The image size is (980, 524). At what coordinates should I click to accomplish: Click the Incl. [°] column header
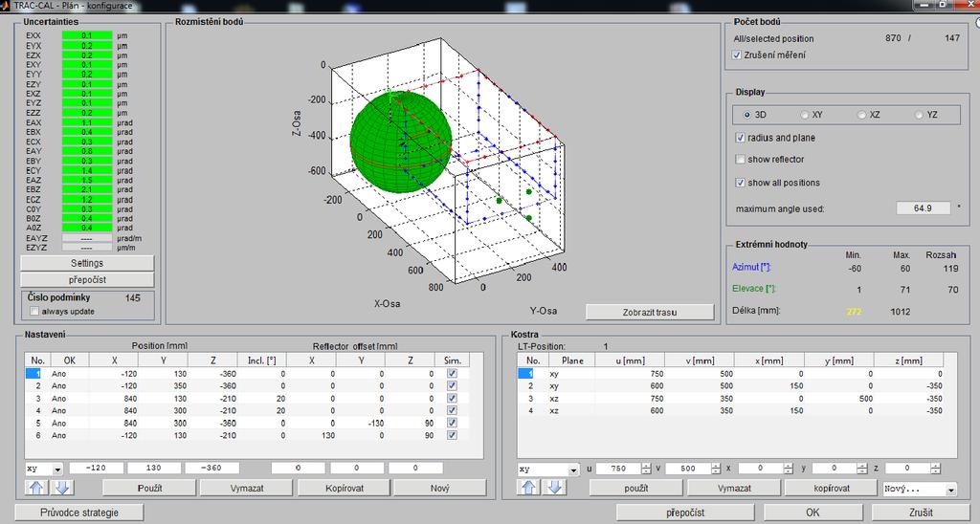[x=261, y=360]
